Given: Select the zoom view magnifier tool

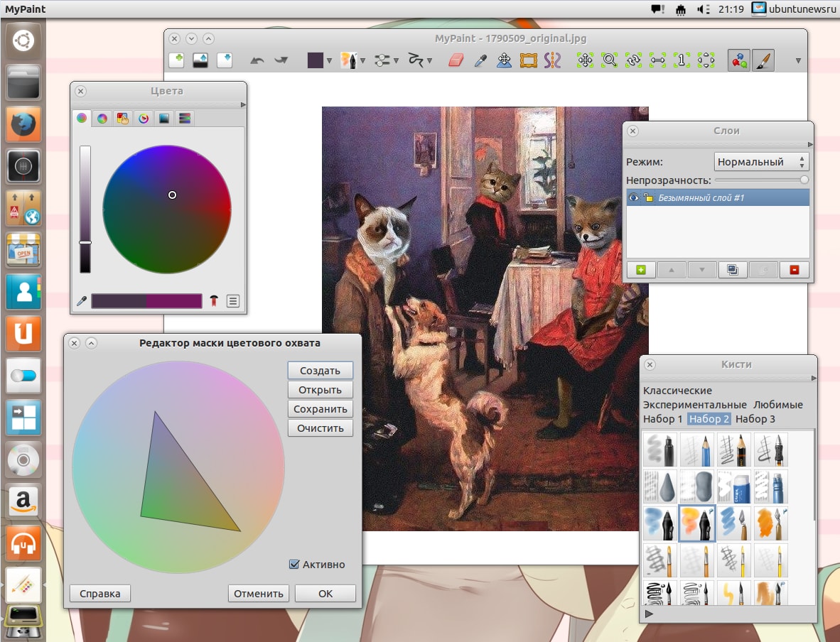Looking at the screenshot, I should pyautogui.click(x=609, y=60).
